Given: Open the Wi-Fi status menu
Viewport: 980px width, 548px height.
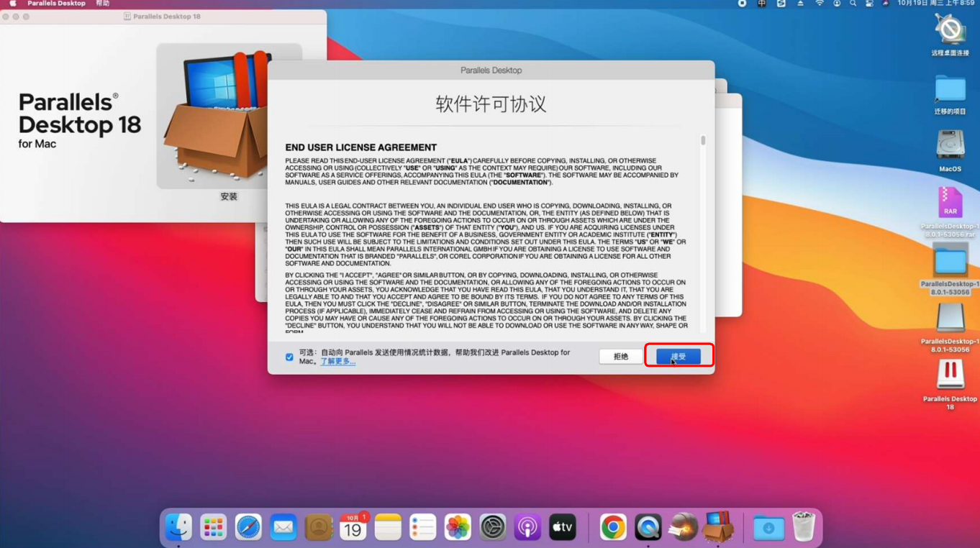Looking at the screenshot, I should coord(819,4).
